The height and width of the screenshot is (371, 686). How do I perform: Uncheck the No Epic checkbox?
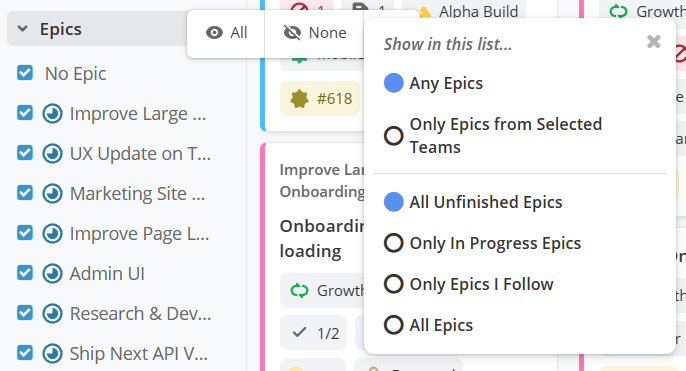(25, 73)
